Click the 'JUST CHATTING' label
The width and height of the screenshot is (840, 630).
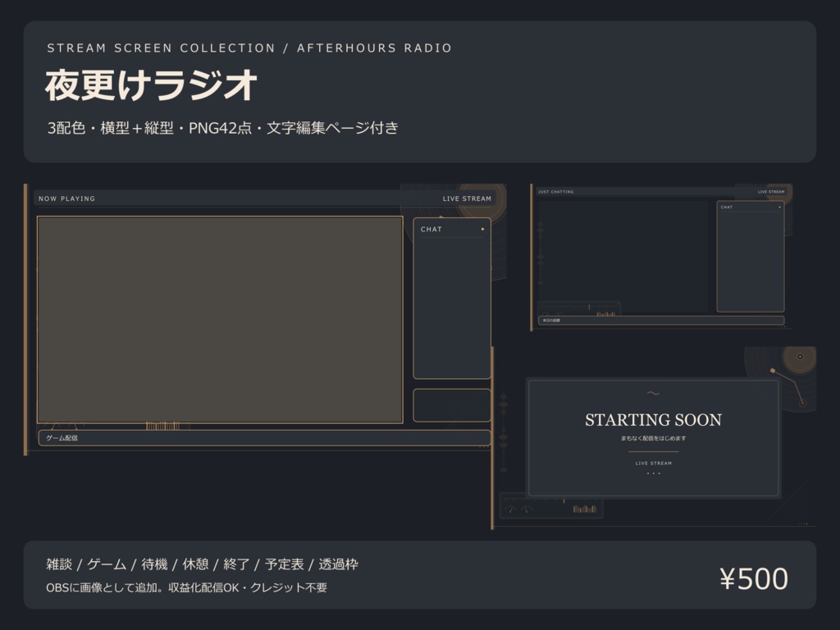click(556, 192)
